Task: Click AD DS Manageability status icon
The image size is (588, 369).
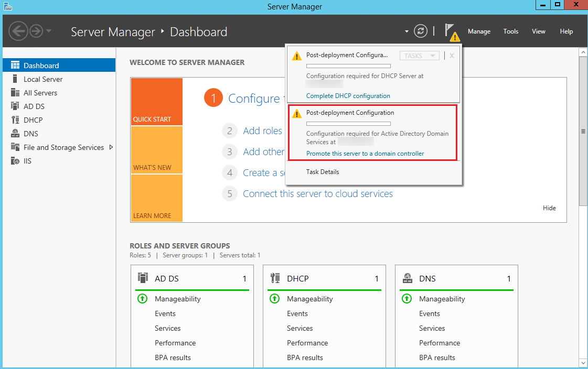Action: [143, 299]
